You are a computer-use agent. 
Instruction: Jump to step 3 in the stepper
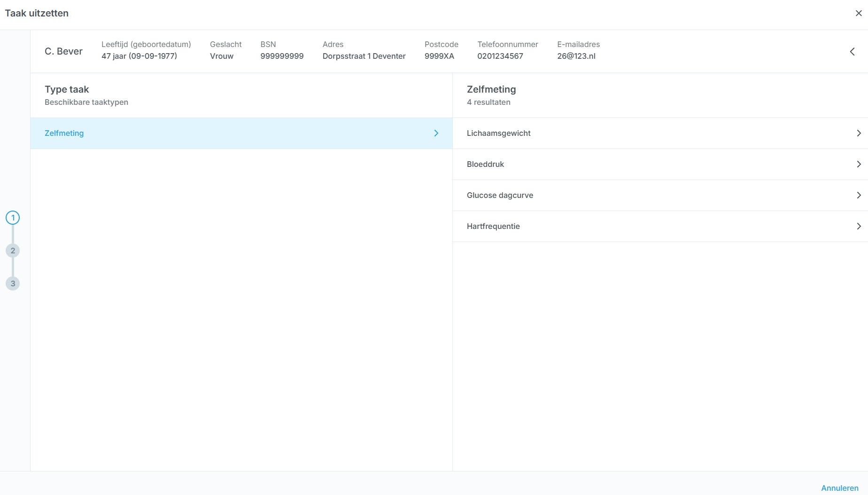[x=13, y=283]
